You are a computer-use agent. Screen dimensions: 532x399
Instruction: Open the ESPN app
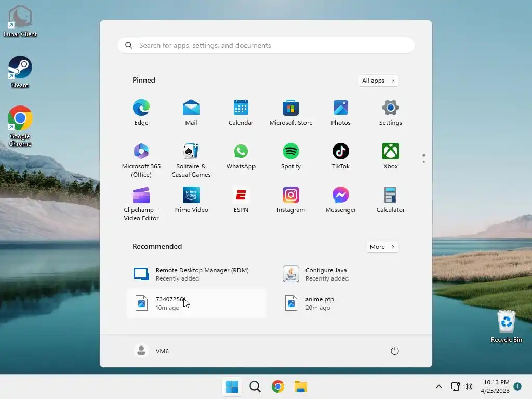(x=241, y=199)
